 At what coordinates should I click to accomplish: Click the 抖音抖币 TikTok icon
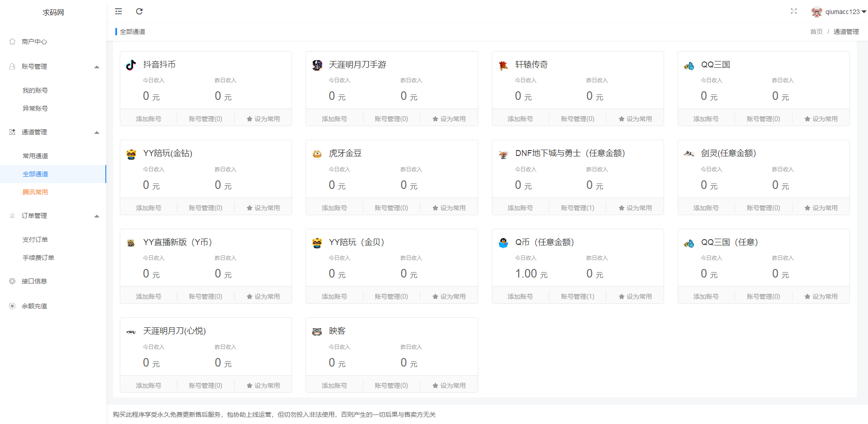tap(131, 65)
